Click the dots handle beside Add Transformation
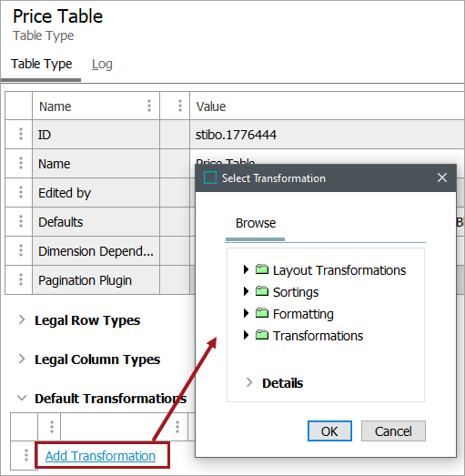 pos(26,455)
